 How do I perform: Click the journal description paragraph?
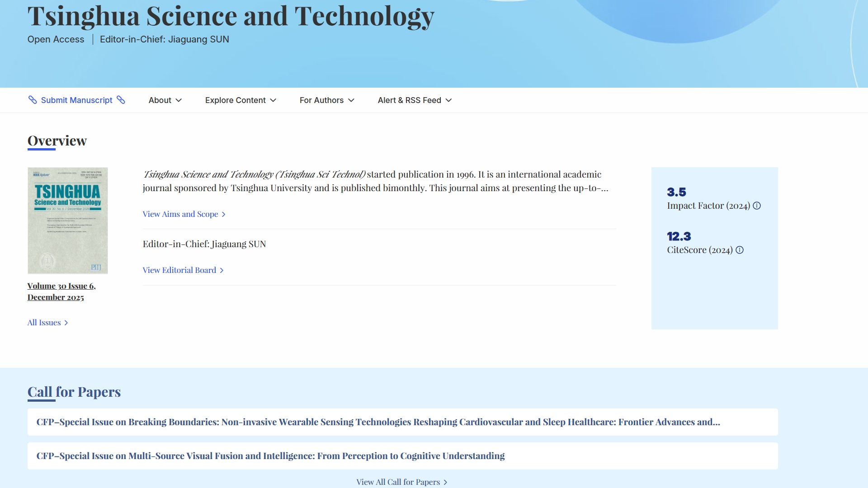(376, 181)
